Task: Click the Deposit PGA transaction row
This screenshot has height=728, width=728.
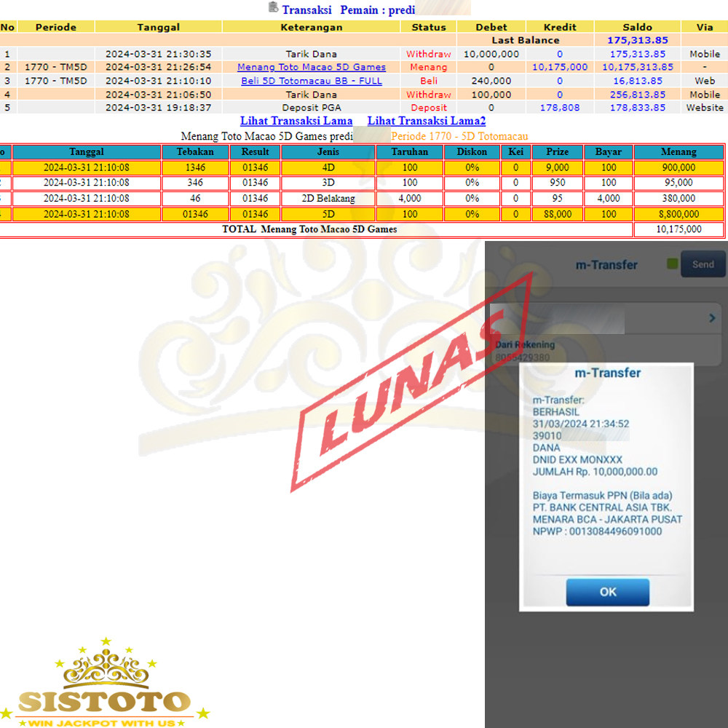Action: tap(312, 108)
